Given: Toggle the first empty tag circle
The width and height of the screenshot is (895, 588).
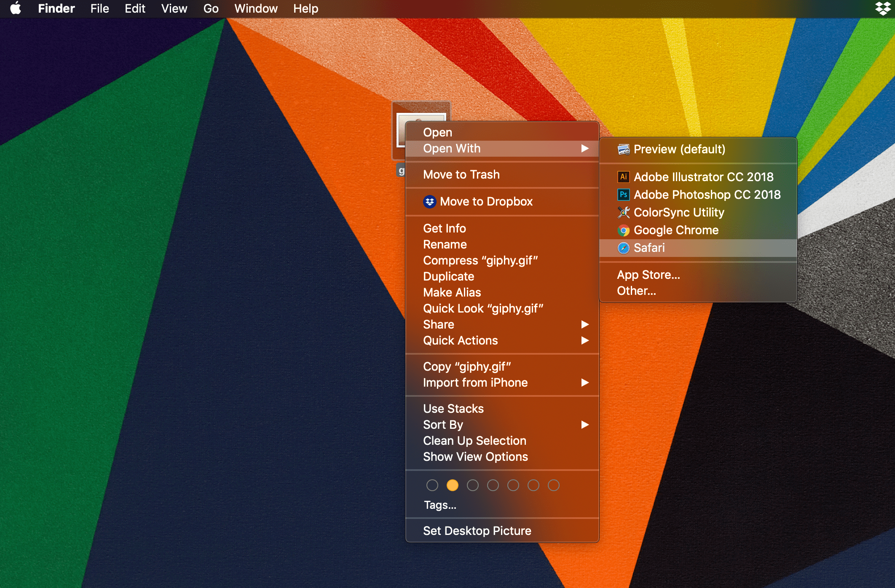Looking at the screenshot, I should [432, 485].
